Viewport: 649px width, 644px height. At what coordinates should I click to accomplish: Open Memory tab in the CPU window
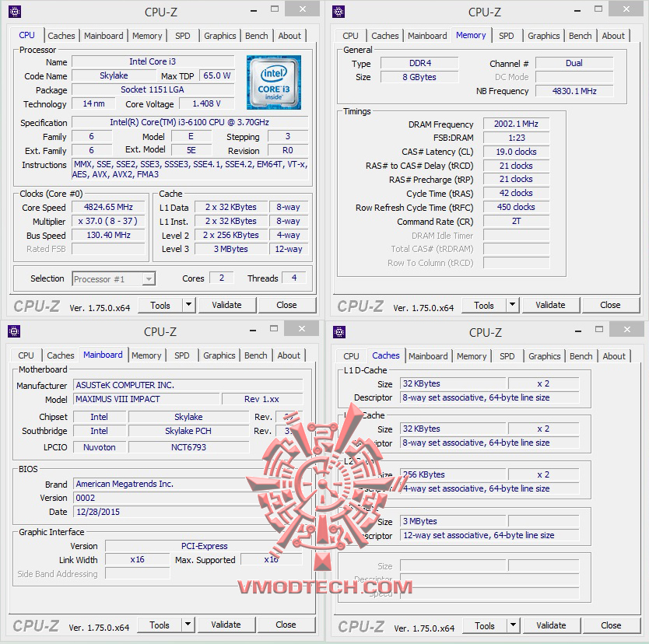(x=147, y=36)
